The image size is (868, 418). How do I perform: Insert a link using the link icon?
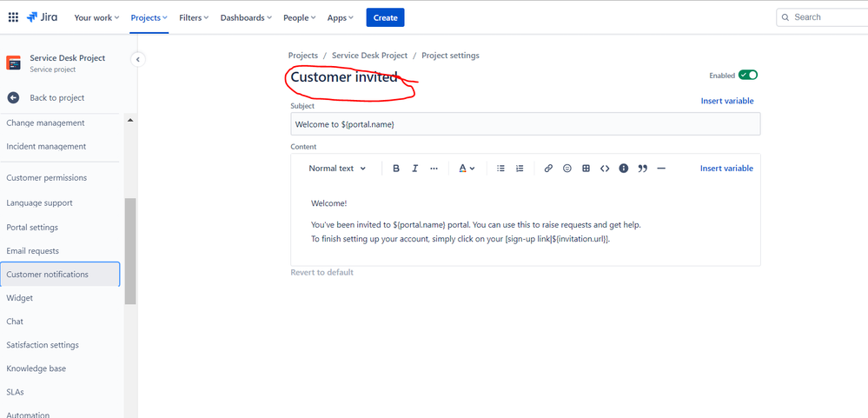click(x=548, y=169)
